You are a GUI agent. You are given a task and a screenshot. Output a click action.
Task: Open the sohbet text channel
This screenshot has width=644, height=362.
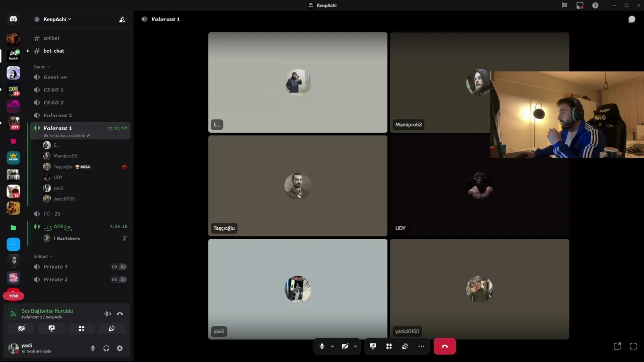[80, 38]
